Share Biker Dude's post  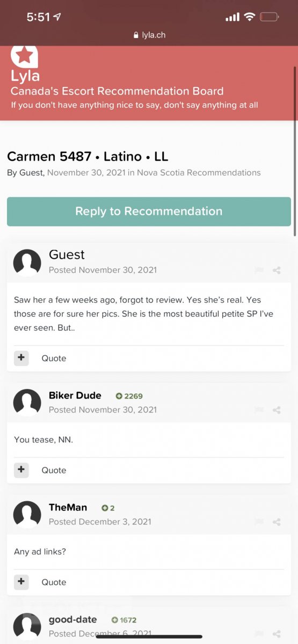tap(277, 410)
